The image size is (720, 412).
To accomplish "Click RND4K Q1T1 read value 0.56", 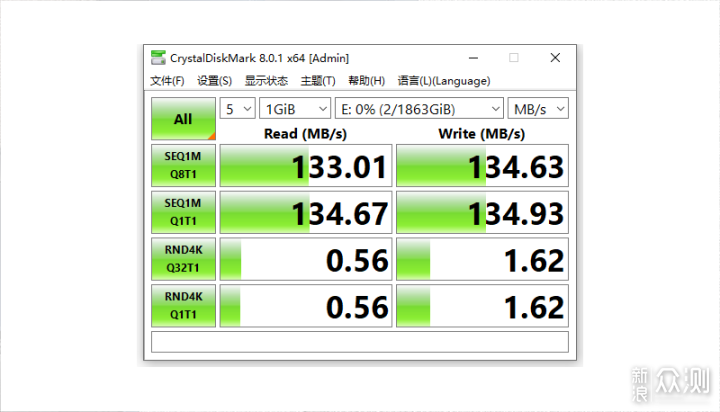I will click(306, 305).
